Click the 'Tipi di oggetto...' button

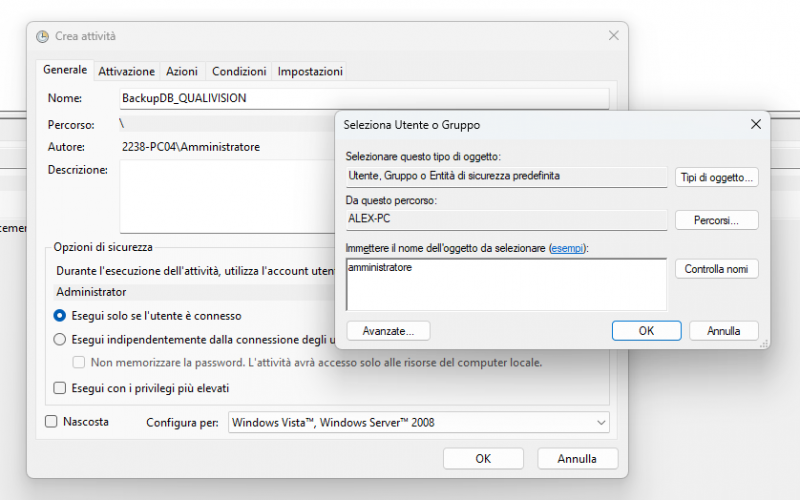point(717,177)
